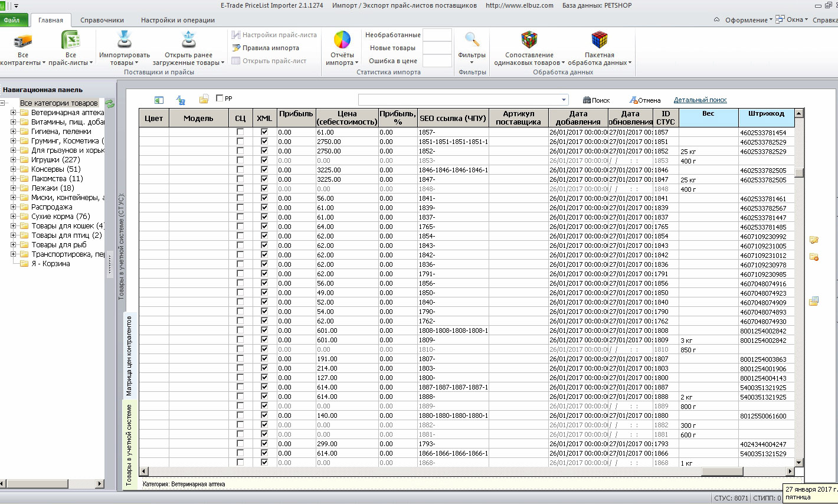This screenshot has height=504, width=838.
Task: Switch to the Справочники ribbon tab
Action: [x=102, y=20]
